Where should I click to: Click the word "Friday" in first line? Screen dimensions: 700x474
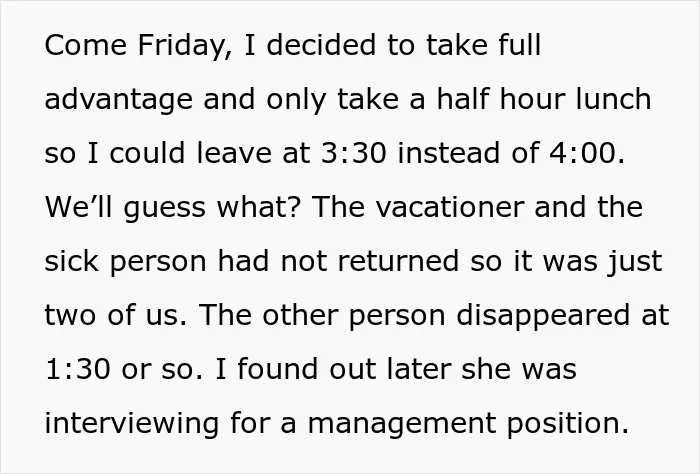182,47
